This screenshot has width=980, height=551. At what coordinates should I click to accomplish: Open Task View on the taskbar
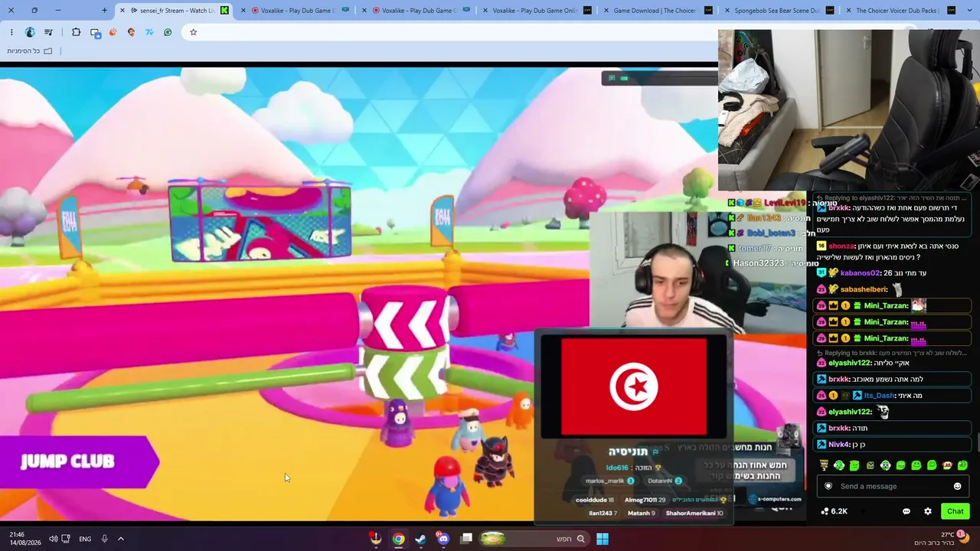466,539
